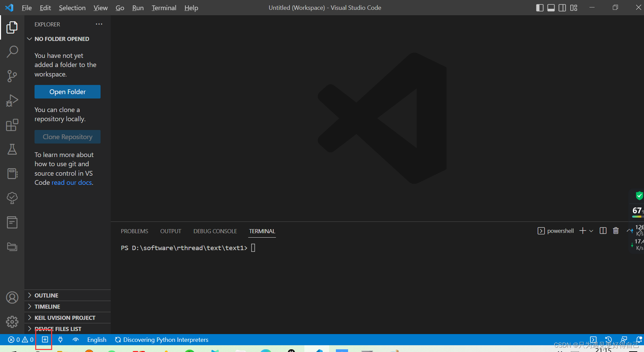
Task: Open the Accounts profile icon
Action: pos(12,298)
